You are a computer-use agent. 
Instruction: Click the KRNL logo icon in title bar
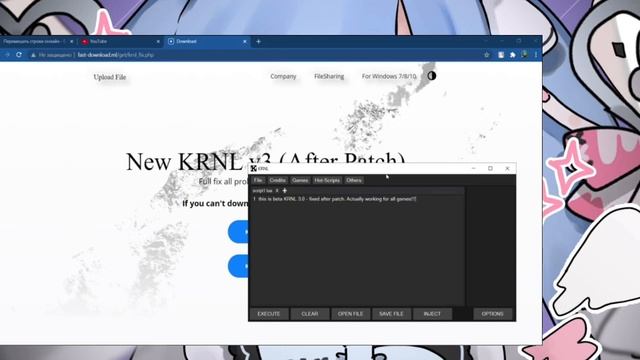(254, 168)
